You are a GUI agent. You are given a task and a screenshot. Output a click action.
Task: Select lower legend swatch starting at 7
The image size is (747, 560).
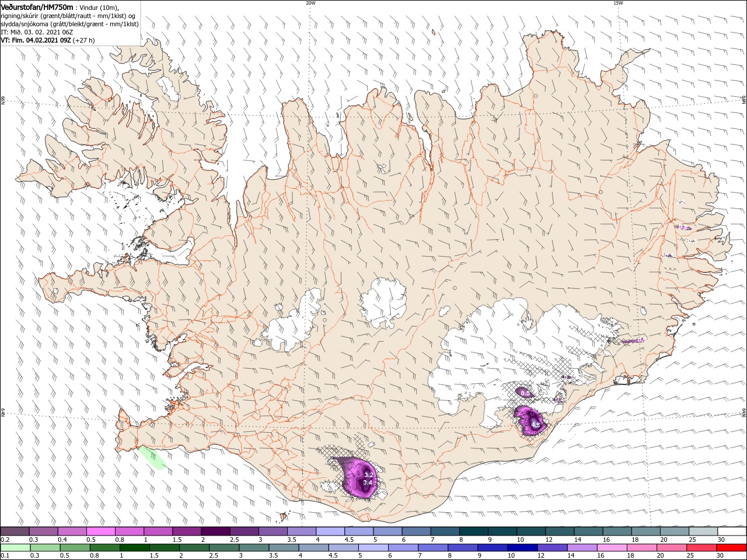pyautogui.click(x=432, y=548)
